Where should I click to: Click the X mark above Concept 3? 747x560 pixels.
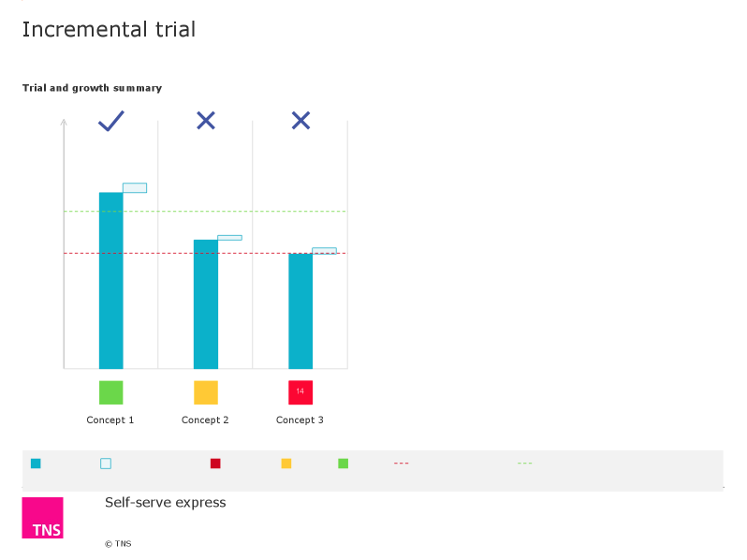[300, 120]
